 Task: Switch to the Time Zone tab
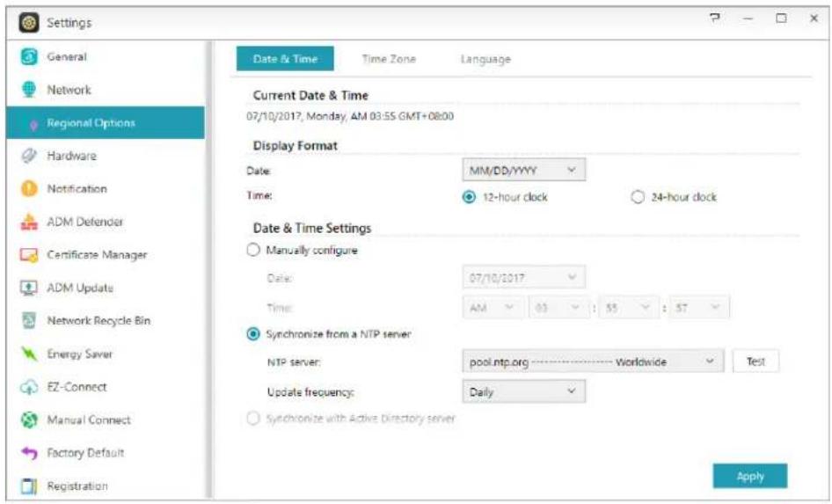tap(389, 59)
